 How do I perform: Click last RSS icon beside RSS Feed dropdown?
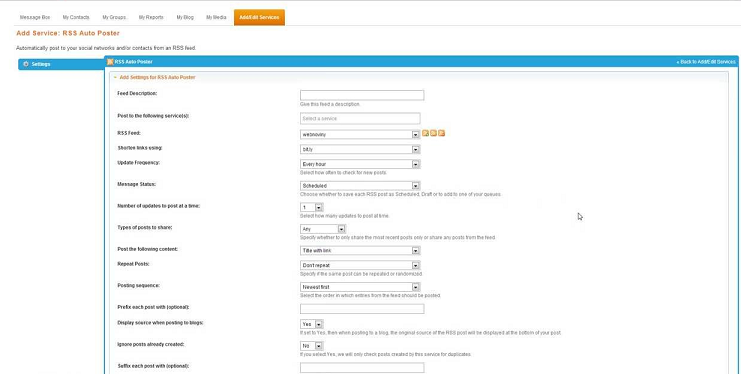click(441, 133)
